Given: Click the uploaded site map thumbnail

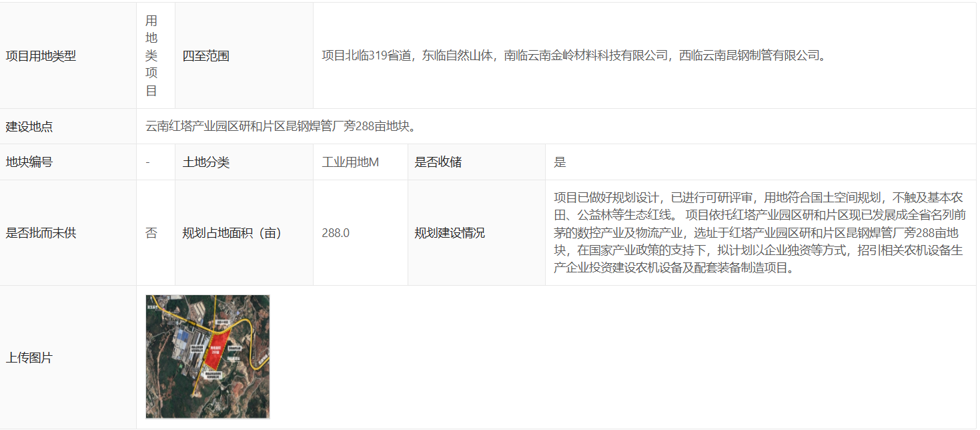Looking at the screenshot, I should (x=207, y=357).
